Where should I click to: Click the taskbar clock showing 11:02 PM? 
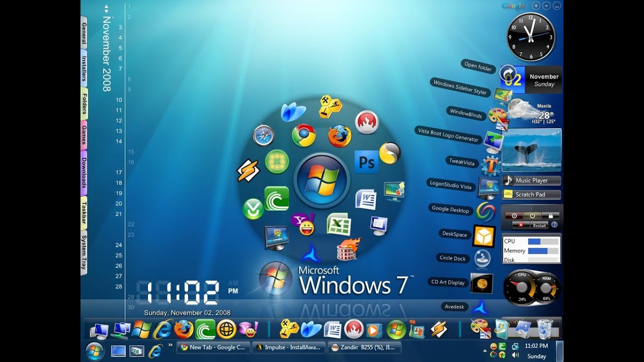pyautogui.click(x=536, y=346)
